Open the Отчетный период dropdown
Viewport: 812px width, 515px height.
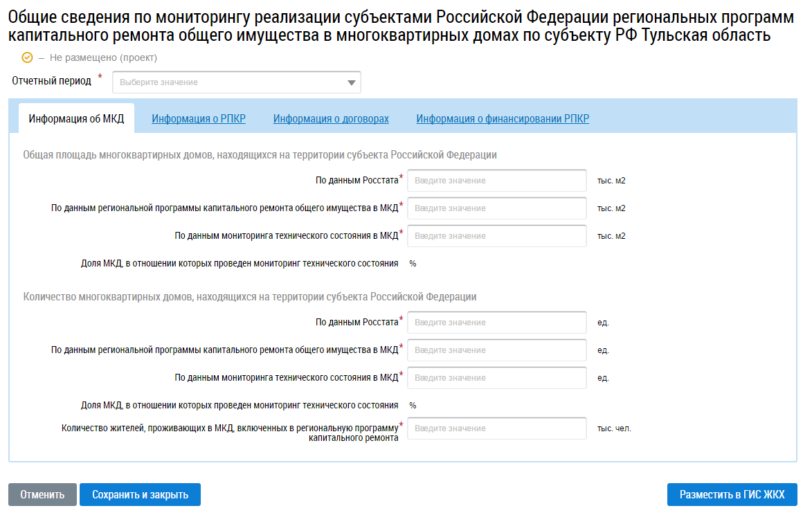coord(237,82)
